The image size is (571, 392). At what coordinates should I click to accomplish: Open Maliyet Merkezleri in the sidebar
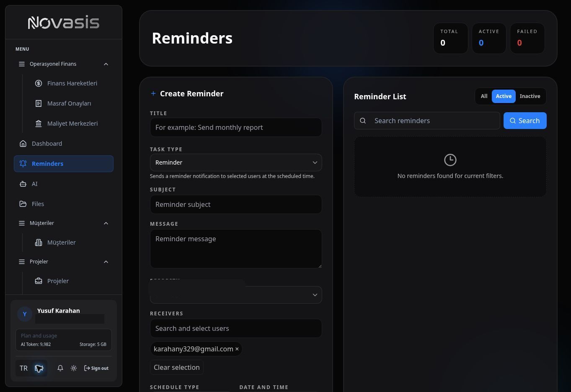(72, 124)
